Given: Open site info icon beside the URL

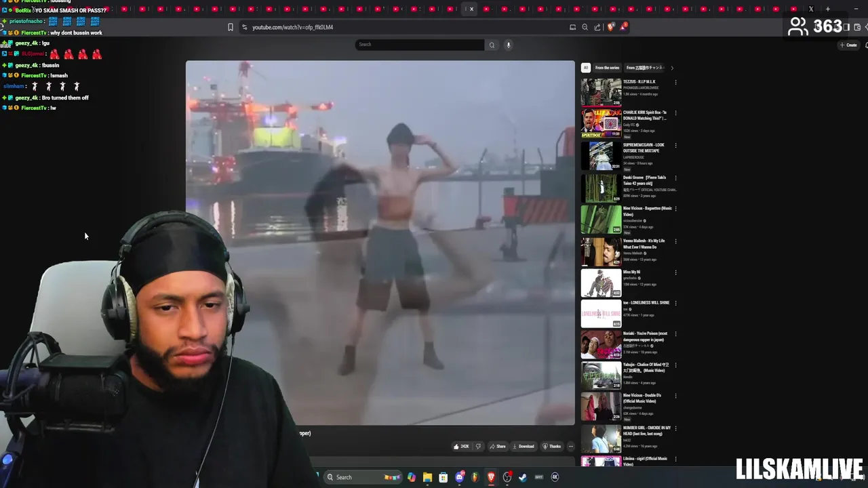Looking at the screenshot, I should (244, 27).
